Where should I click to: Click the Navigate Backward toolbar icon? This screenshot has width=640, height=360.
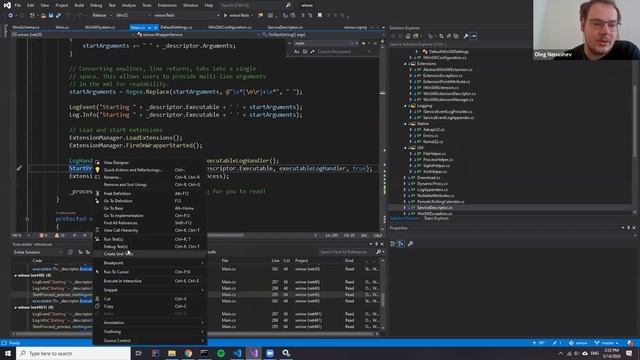click(x=11, y=16)
